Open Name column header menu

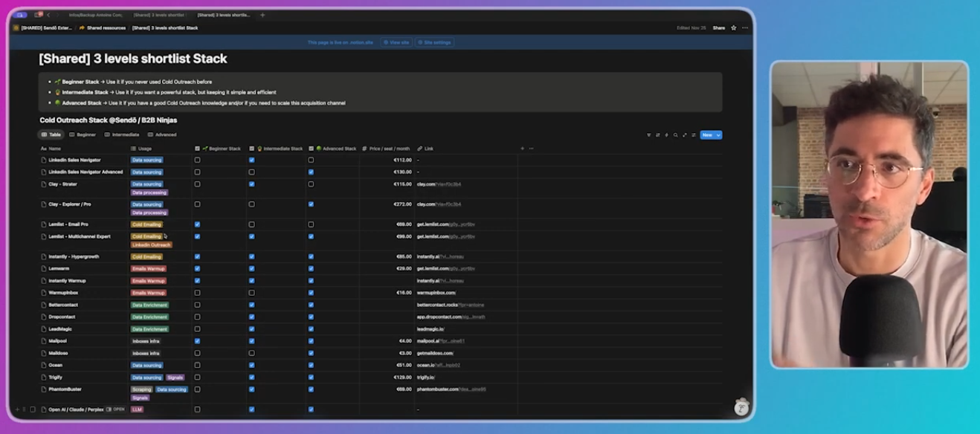(x=51, y=149)
